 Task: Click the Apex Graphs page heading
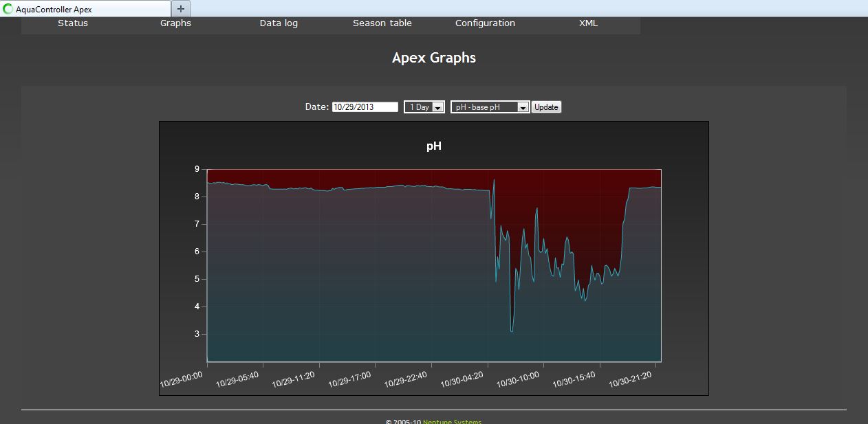click(433, 58)
